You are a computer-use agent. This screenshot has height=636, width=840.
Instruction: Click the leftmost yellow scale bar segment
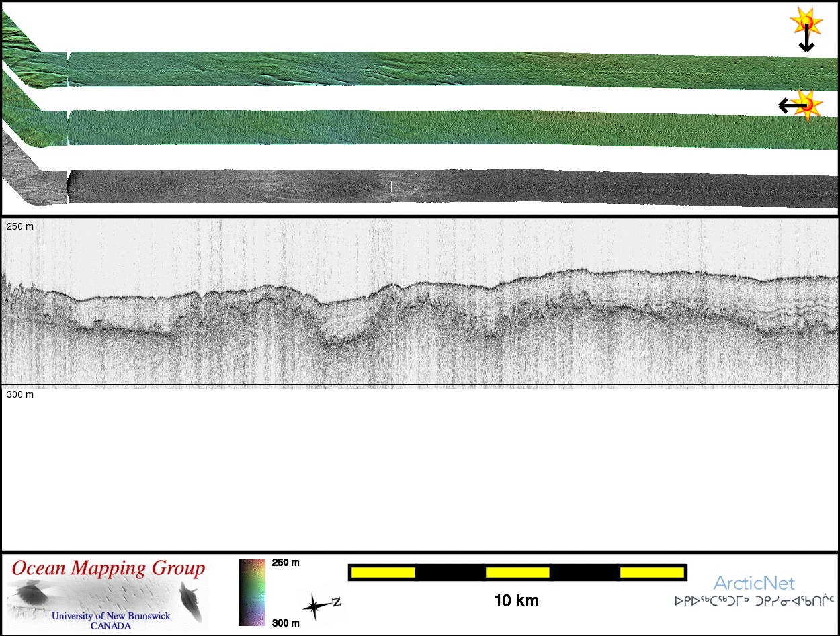(x=383, y=572)
